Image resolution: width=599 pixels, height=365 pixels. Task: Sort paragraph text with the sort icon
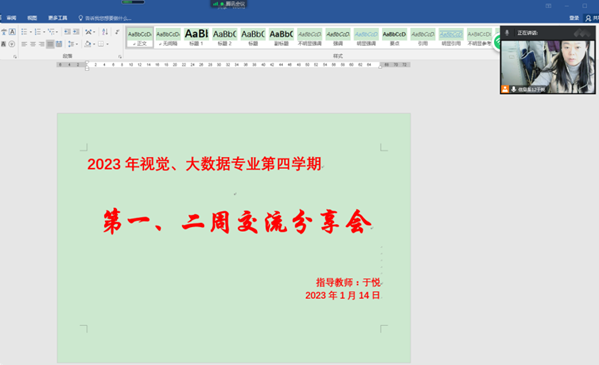pyautogui.click(x=105, y=32)
